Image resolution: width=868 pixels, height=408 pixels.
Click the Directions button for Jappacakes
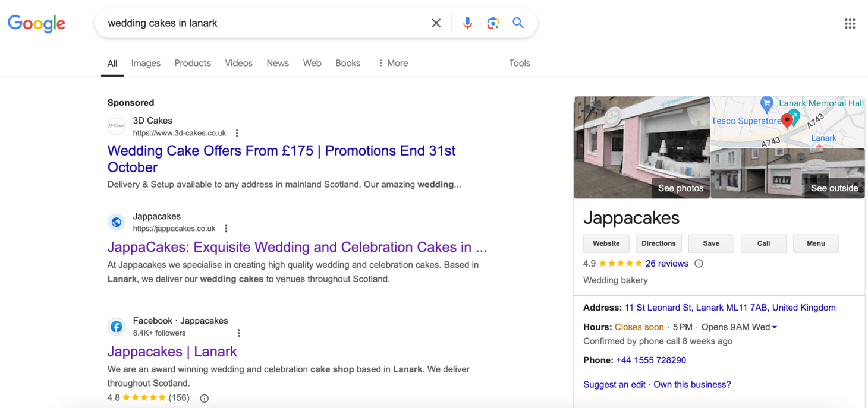[659, 243]
